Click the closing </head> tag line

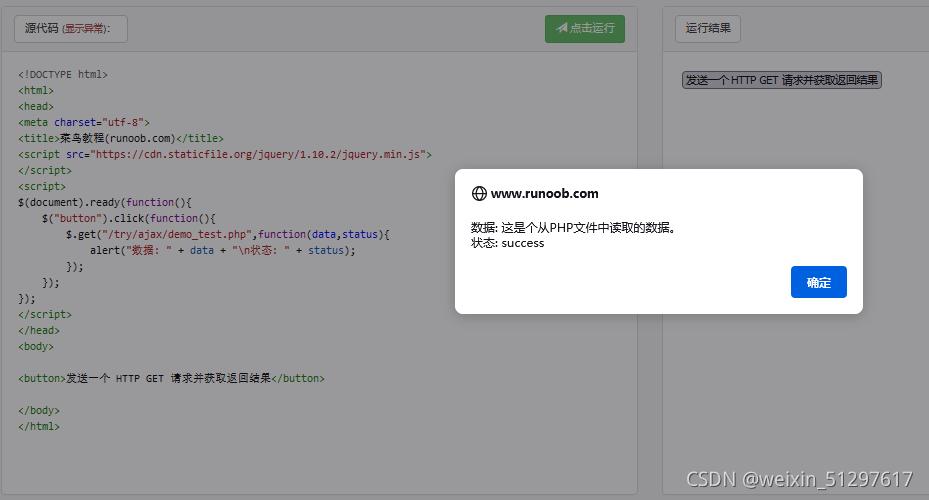(x=39, y=330)
